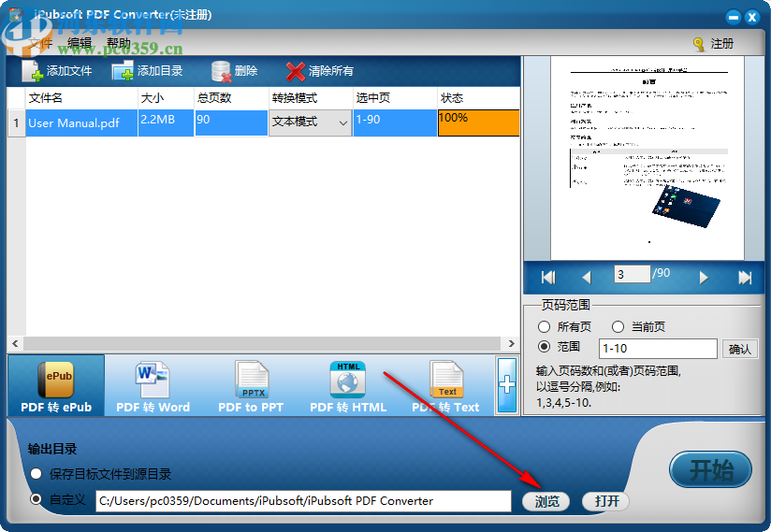Click the 2.2MB size cell
The image size is (771, 532).
(x=166, y=122)
